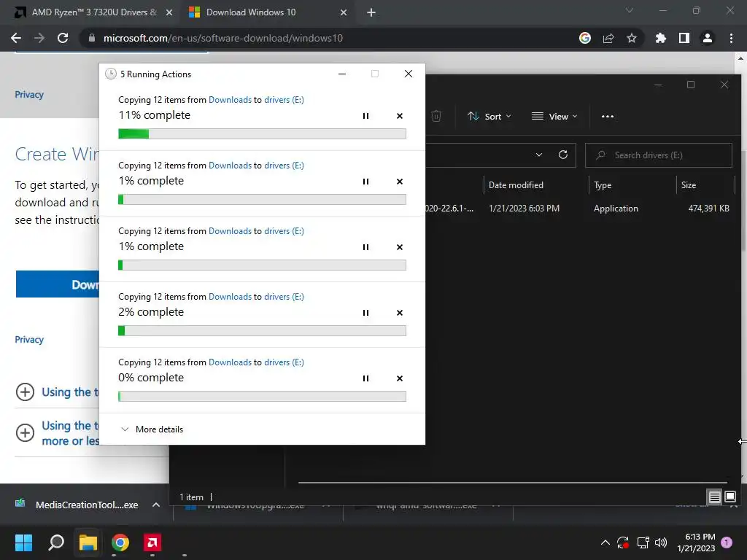Refresh the drivers (E:) folder
747x560 pixels.
pyautogui.click(x=563, y=155)
